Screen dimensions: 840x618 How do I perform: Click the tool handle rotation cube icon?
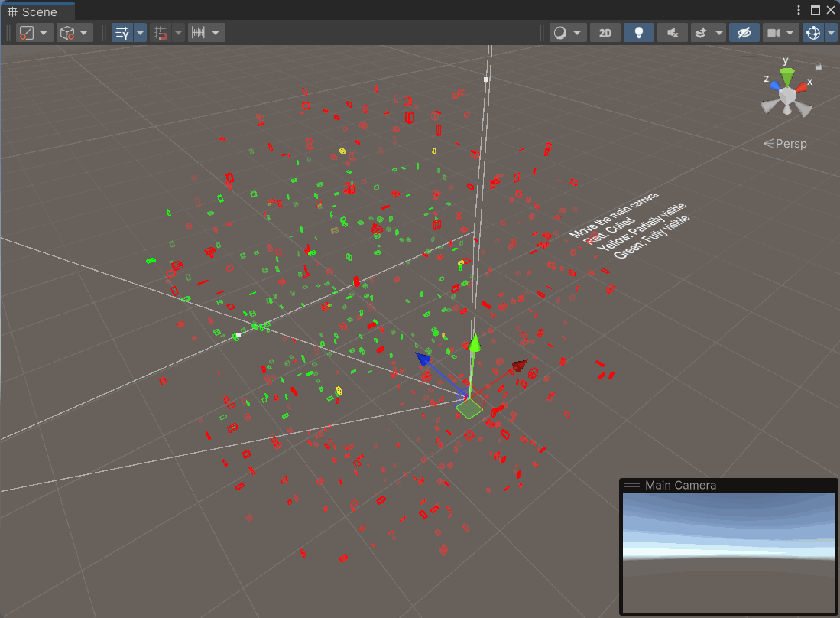coord(67,32)
